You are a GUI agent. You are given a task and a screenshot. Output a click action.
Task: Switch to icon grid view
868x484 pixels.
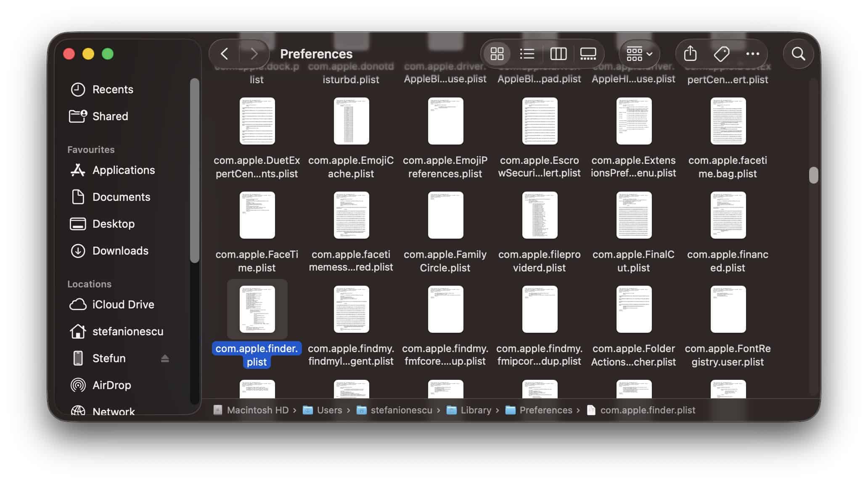pos(497,54)
